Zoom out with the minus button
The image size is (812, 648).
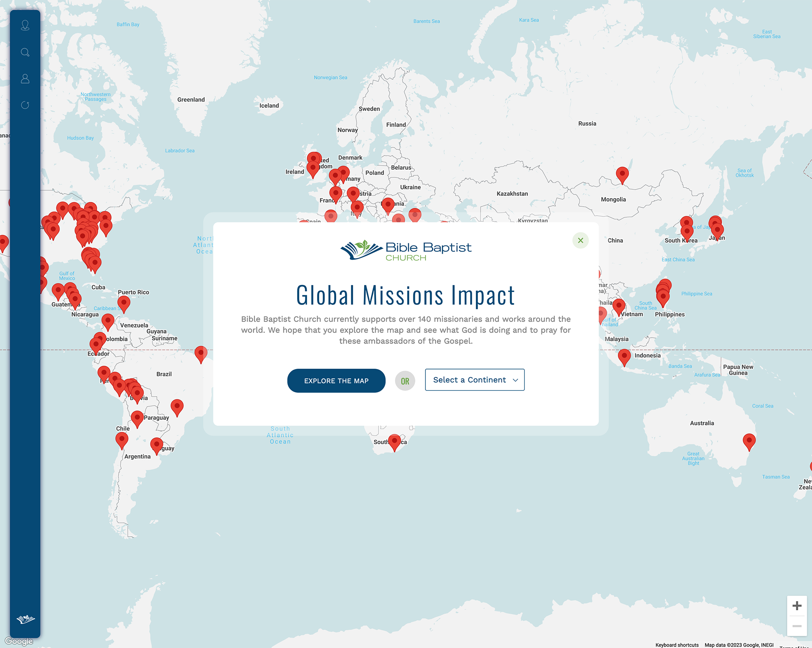(x=797, y=626)
